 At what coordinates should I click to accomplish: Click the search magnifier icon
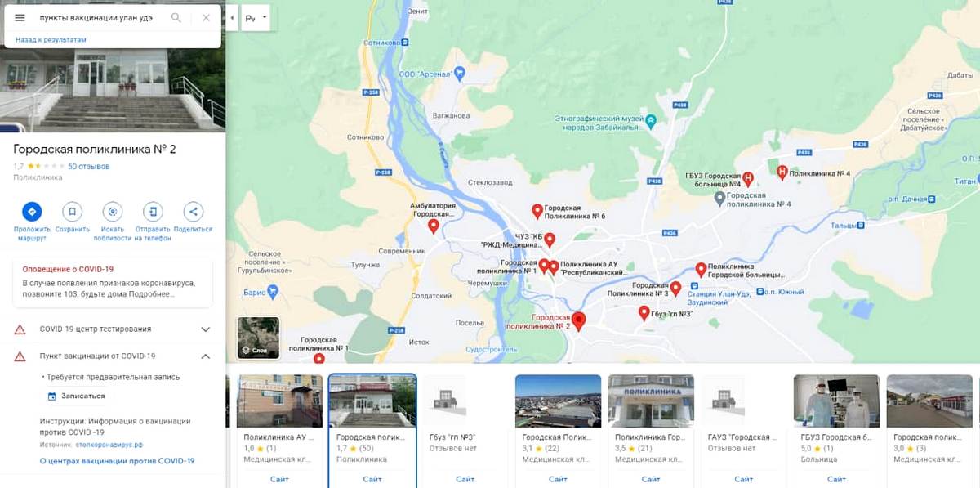[x=176, y=17]
